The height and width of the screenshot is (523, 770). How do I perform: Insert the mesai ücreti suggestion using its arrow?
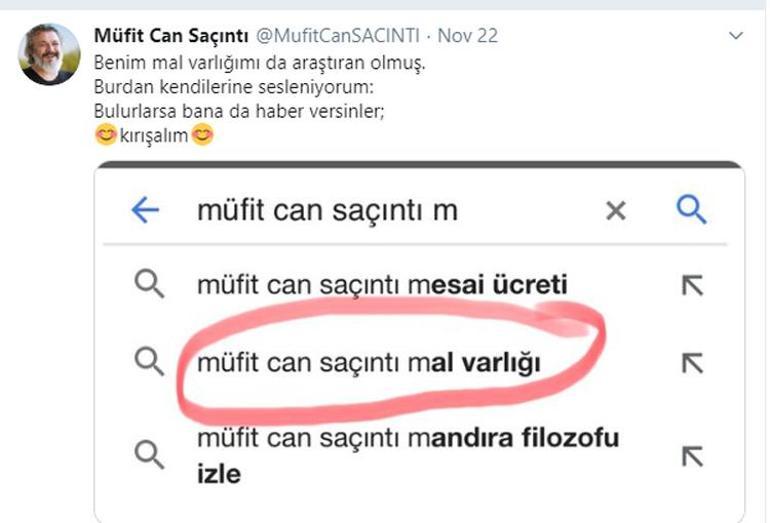[x=692, y=285]
